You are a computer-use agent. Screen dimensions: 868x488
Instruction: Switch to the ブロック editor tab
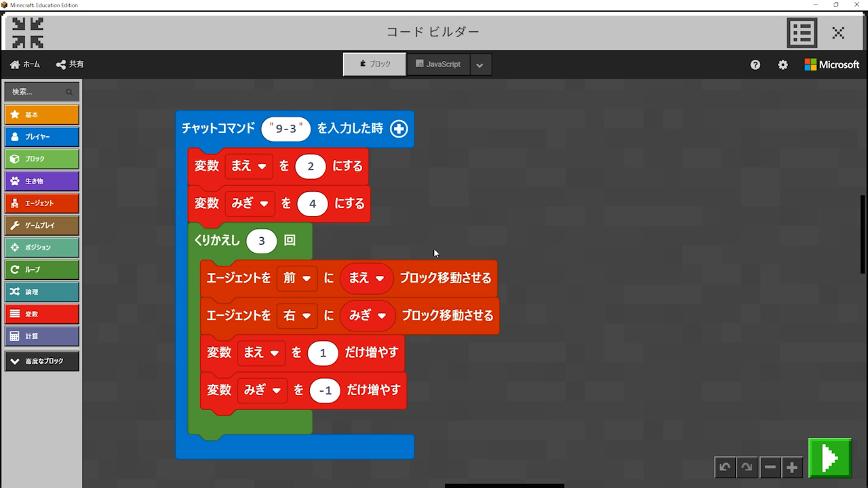[375, 64]
